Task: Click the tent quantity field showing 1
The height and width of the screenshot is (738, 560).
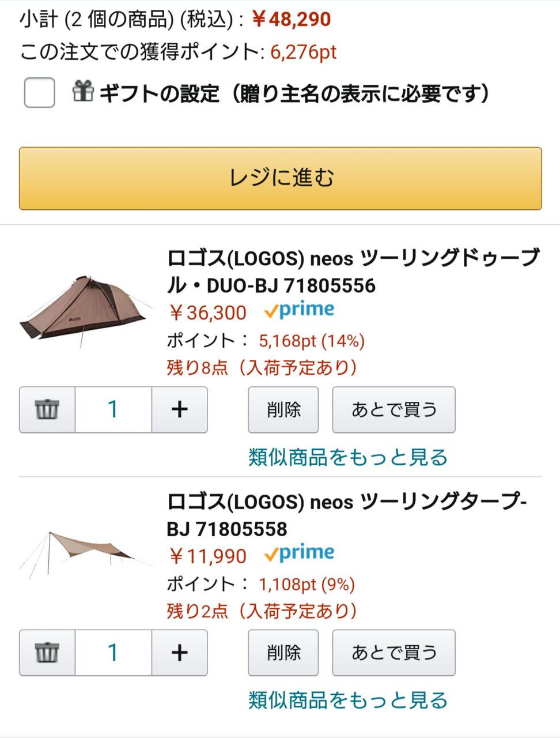Action: [113, 410]
